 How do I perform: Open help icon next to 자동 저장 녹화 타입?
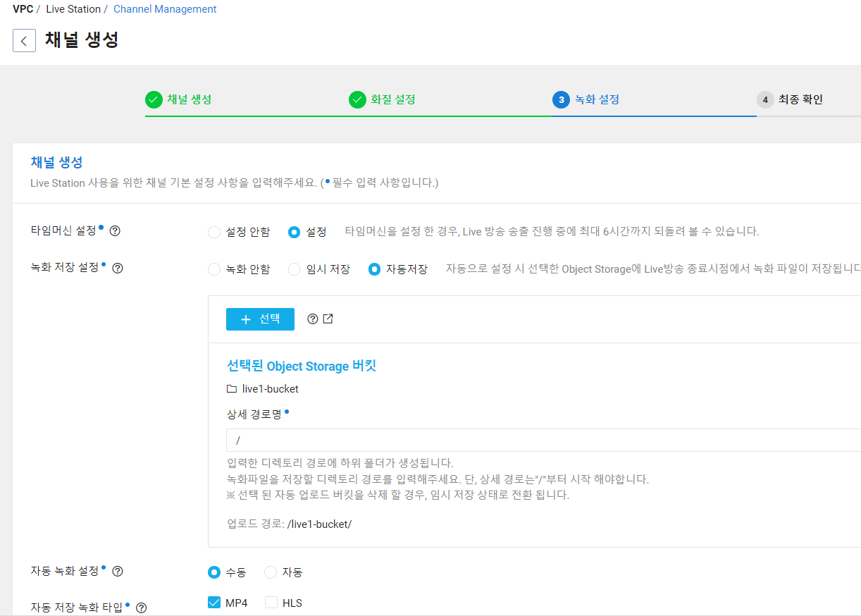140,608
